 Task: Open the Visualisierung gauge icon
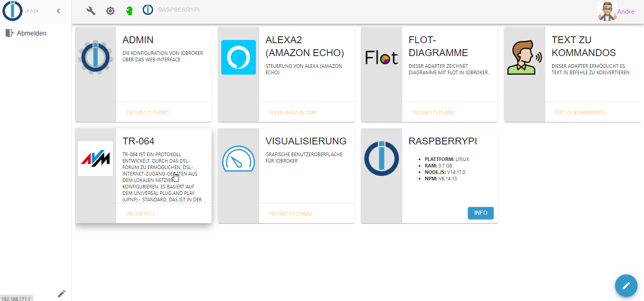coord(239,159)
